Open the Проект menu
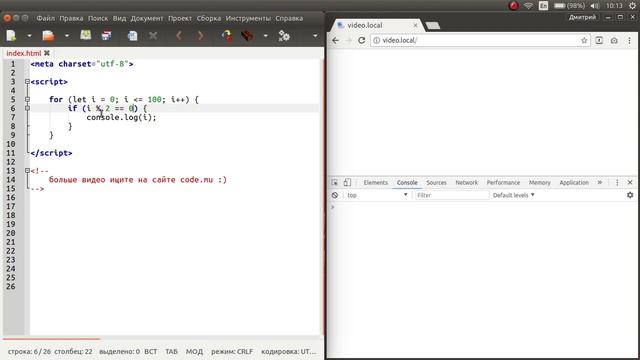 coord(180,18)
